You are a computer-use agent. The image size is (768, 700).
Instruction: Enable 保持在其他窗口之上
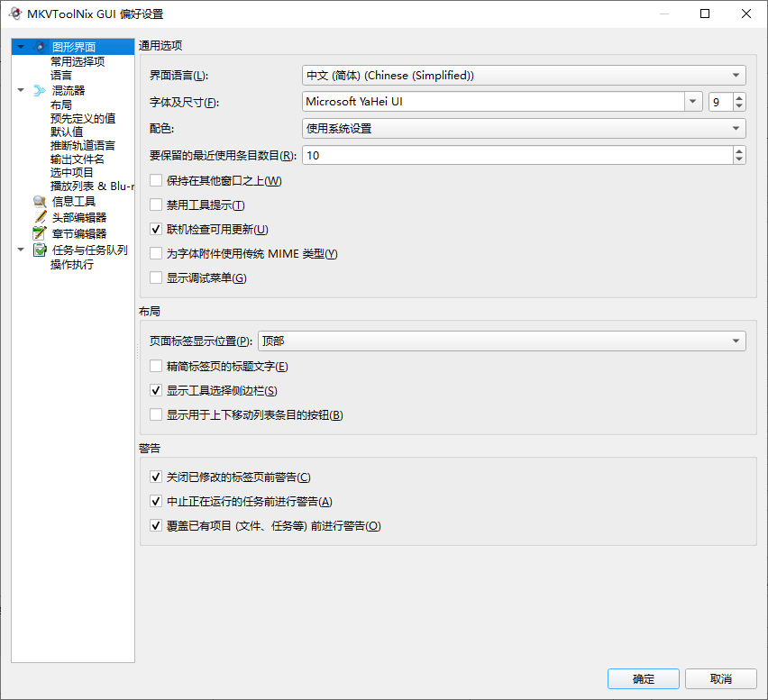coord(157,179)
